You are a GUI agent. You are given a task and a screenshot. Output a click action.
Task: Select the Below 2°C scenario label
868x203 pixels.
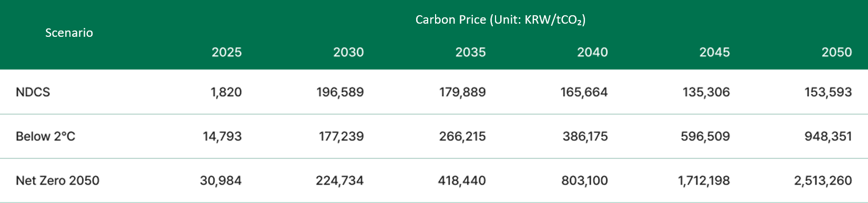pyautogui.click(x=45, y=136)
